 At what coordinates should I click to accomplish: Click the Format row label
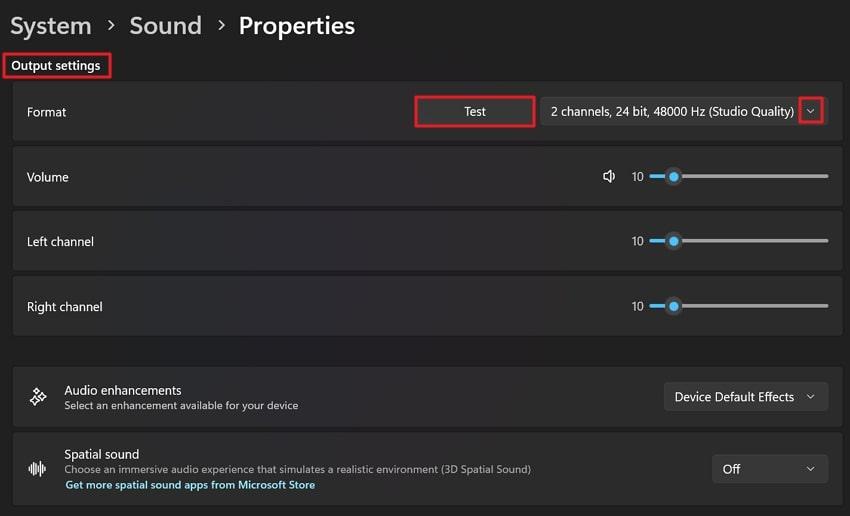47,112
